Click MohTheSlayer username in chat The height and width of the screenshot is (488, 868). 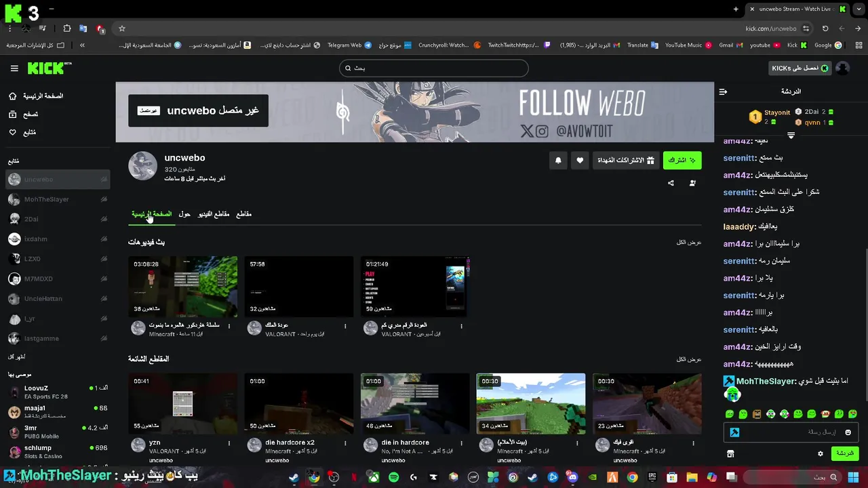point(766,382)
